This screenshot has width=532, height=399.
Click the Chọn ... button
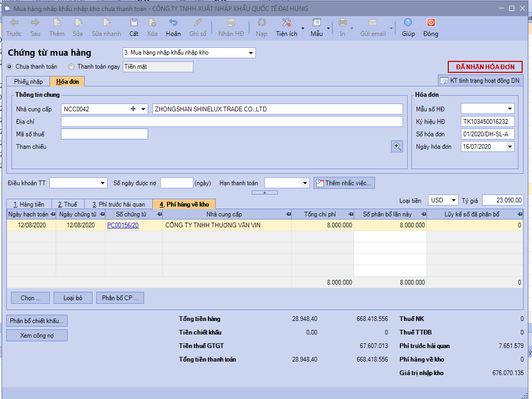[x=31, y=298]
